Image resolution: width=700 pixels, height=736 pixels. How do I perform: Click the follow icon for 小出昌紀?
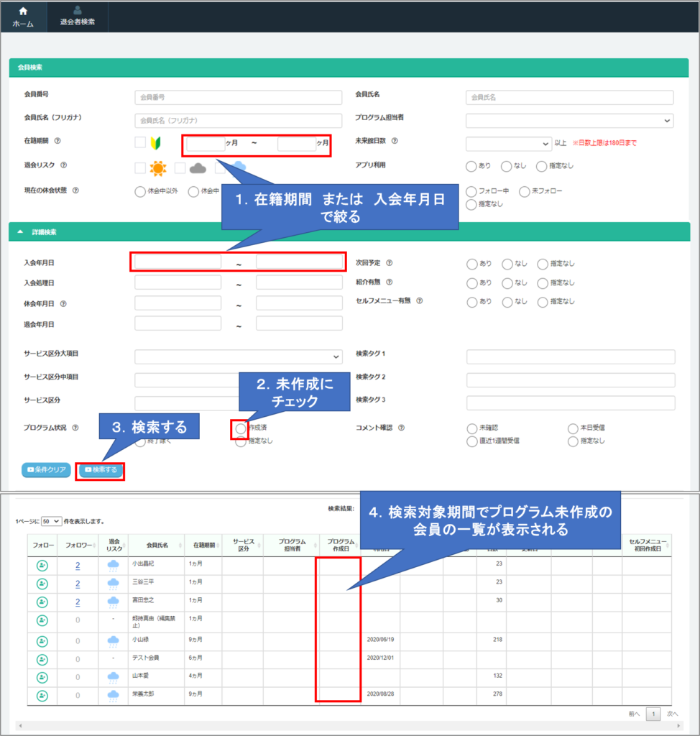click(x=42, y=566)
